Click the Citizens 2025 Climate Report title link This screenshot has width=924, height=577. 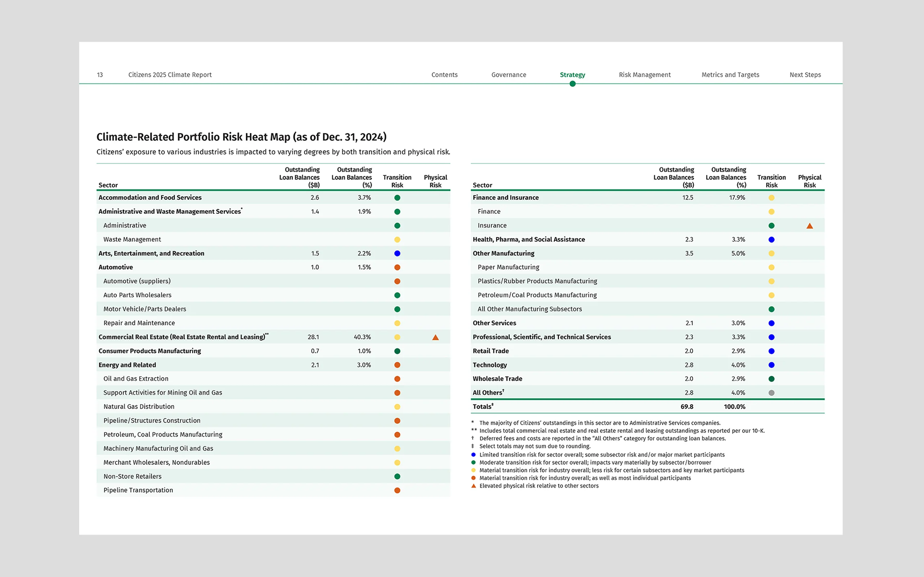coord(170,75)
